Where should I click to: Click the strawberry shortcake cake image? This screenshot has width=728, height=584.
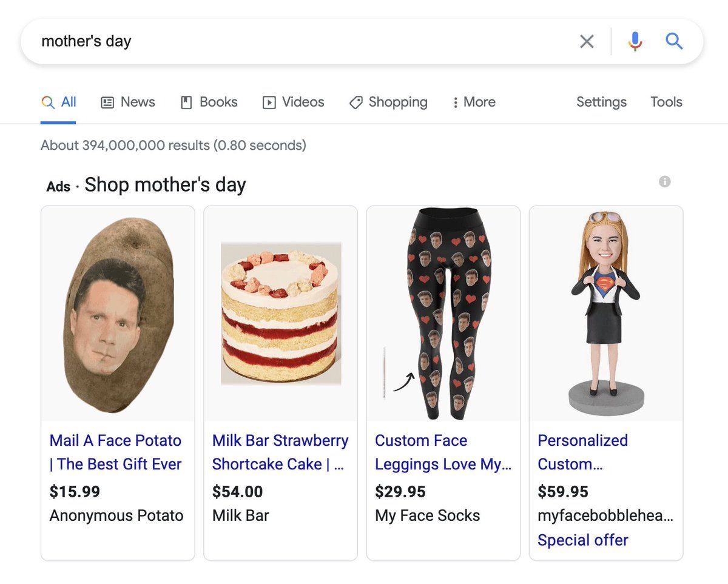281,314
